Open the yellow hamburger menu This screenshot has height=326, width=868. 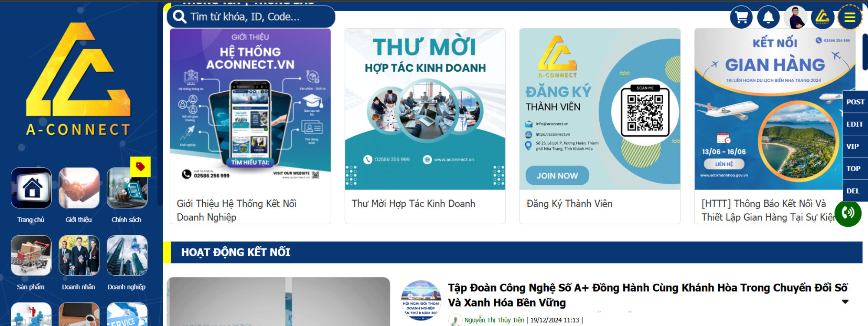coord(850,17)
